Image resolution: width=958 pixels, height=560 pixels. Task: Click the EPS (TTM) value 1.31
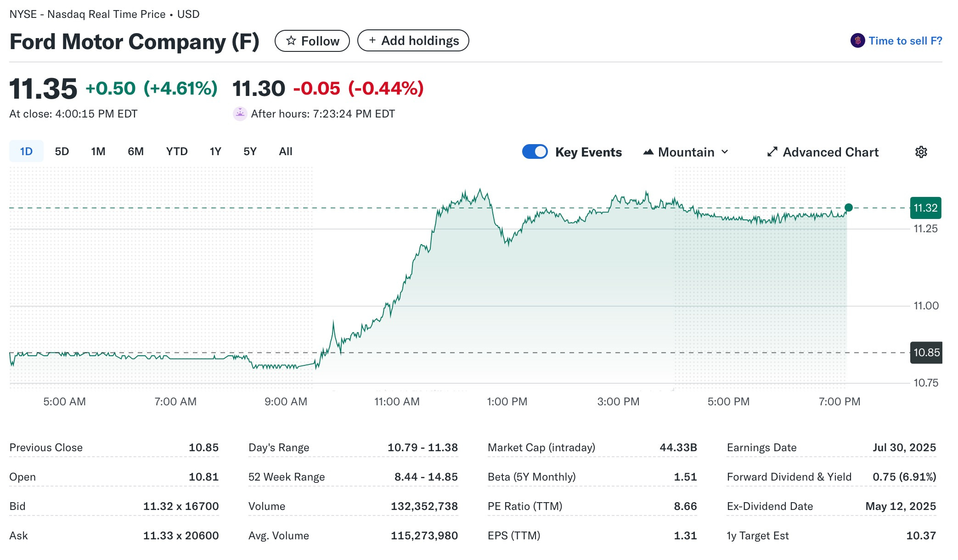click(685, 536)
